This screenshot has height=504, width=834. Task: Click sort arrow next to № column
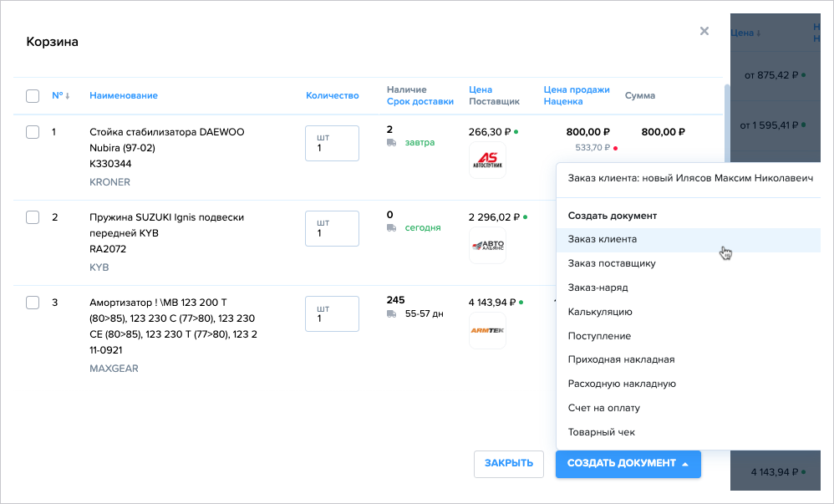(68, 96)
